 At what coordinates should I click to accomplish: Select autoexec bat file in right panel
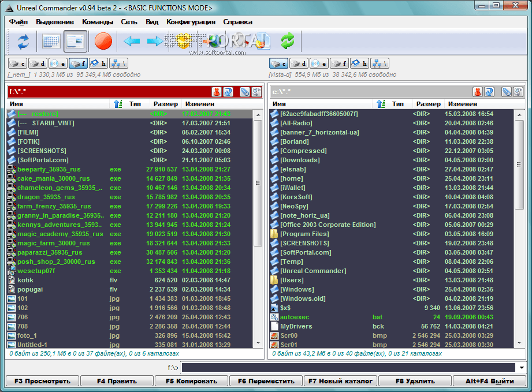[x=392, y=317]
